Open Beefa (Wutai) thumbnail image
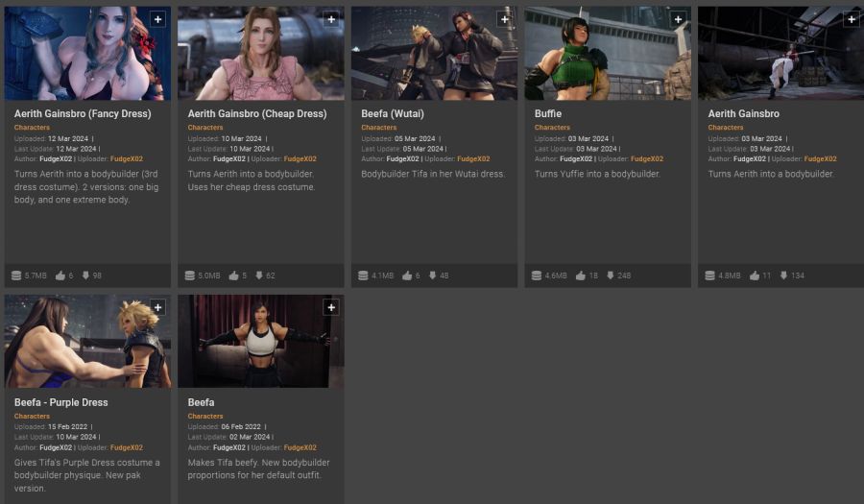 click(434, 54)
